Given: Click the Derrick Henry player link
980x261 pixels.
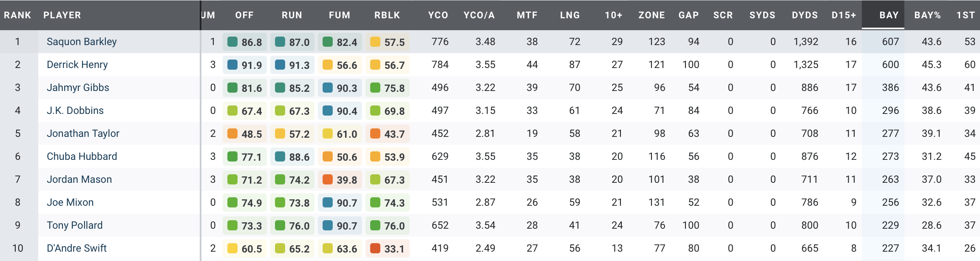Looking at the screenshot, I should (x=77, y=65).
